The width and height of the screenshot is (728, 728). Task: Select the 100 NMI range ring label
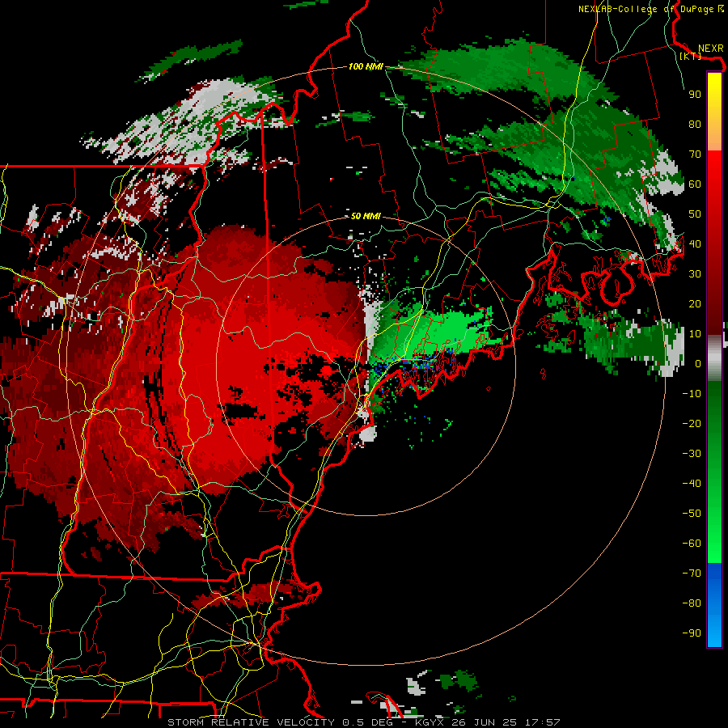coord(366,67)
